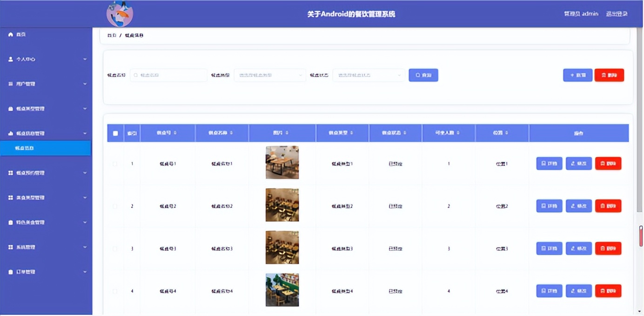Open 用户管理 via its sidebar icon

point(10,84)
